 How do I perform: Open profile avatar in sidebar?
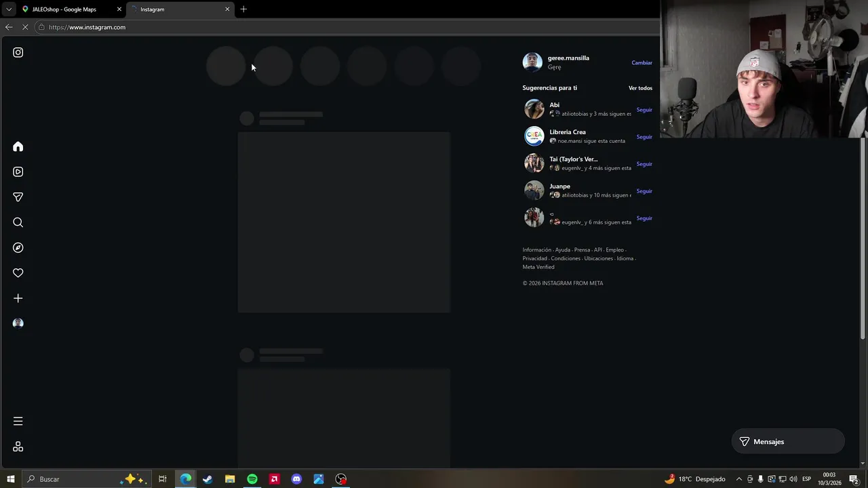click(x=18, y=323)
